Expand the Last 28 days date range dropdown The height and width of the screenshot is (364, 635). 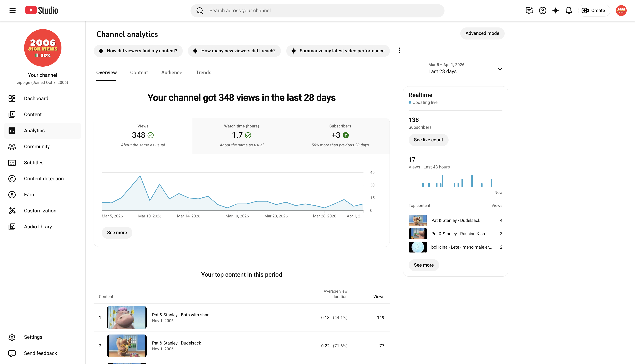pos(465,68)
